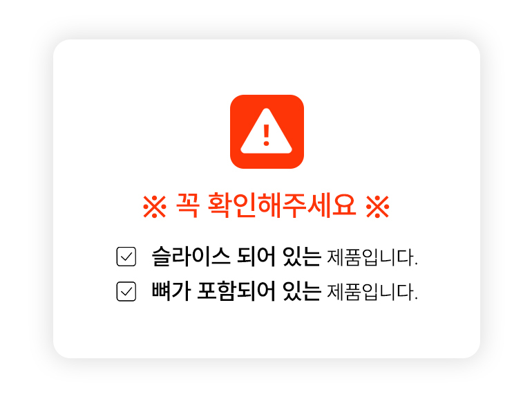This screenshot has height=397, width=532.
Task: Click 되어 in the slice notice line
Action: [256, 257]
